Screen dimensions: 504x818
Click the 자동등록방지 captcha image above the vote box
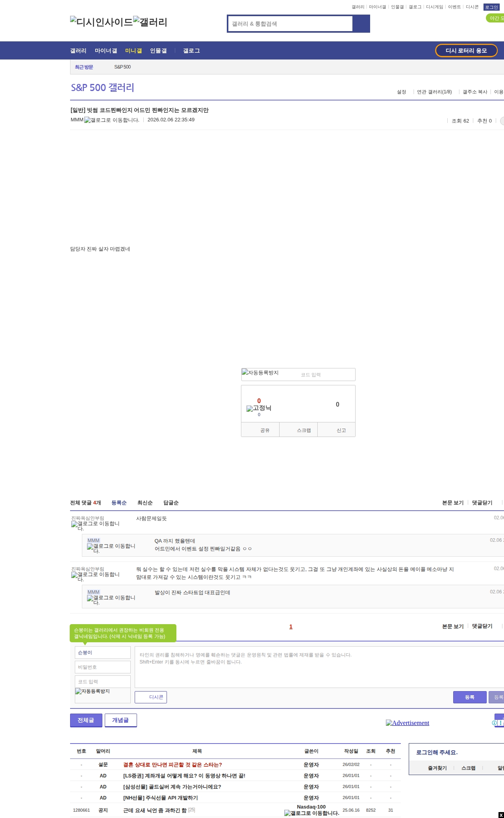260,372
